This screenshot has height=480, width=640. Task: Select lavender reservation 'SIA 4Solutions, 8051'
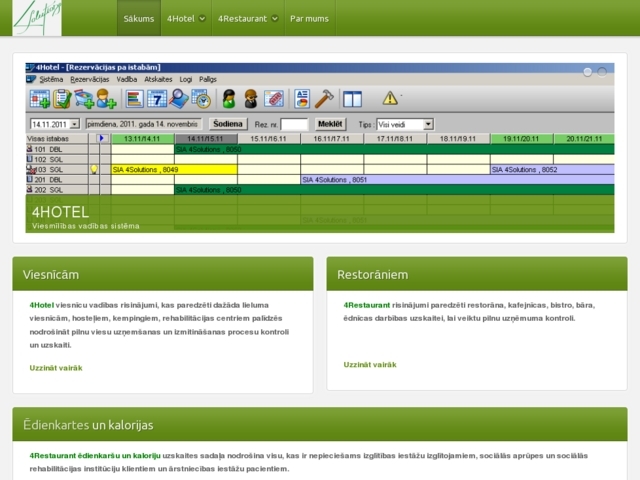point(457,180)
